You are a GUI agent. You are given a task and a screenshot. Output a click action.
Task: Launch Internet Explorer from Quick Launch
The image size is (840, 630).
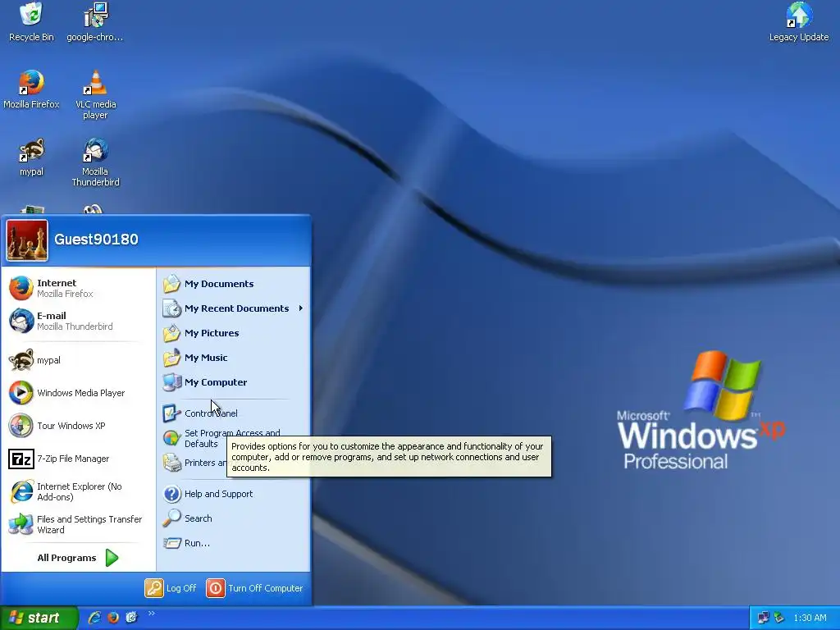[95, 618]
